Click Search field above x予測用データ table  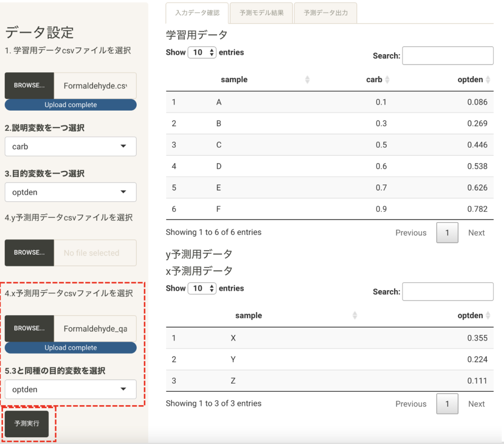click(x=447, y=292)
